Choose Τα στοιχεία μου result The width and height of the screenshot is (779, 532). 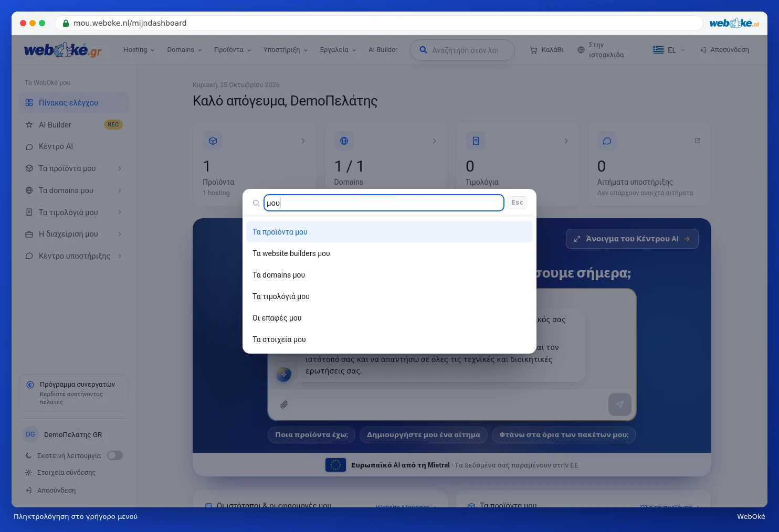389,339
